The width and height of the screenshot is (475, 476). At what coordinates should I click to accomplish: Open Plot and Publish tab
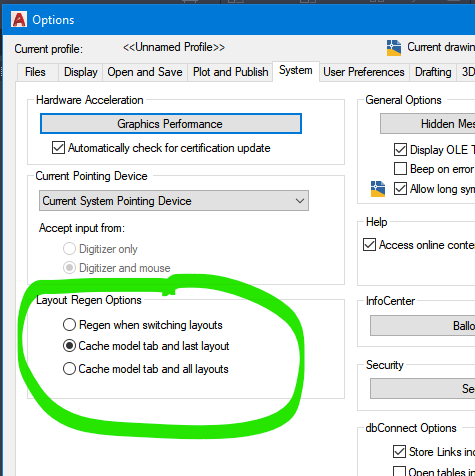pos(230,72)
